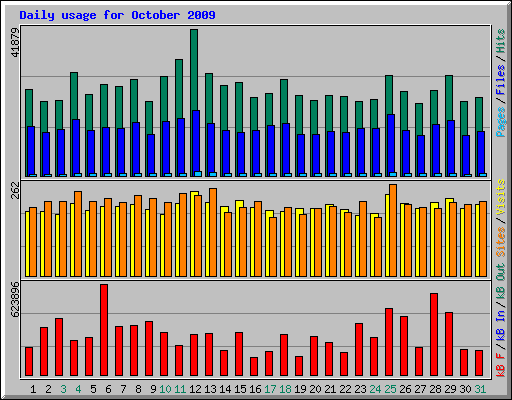The height and width of the screenshot is (400, 512).
Task: Click day label 23 on the axis
Action: pos(360,389)
